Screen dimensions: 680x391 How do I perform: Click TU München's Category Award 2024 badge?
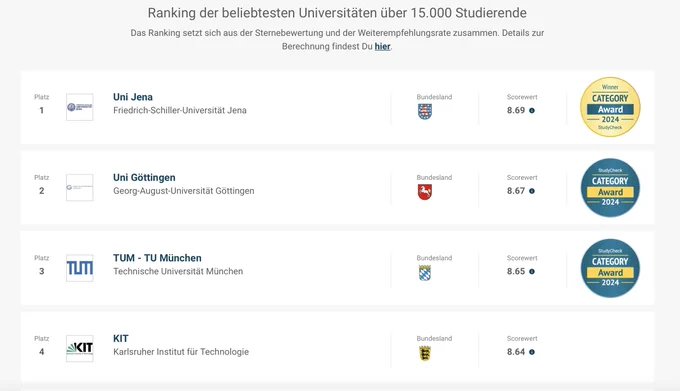coord(610,268)
